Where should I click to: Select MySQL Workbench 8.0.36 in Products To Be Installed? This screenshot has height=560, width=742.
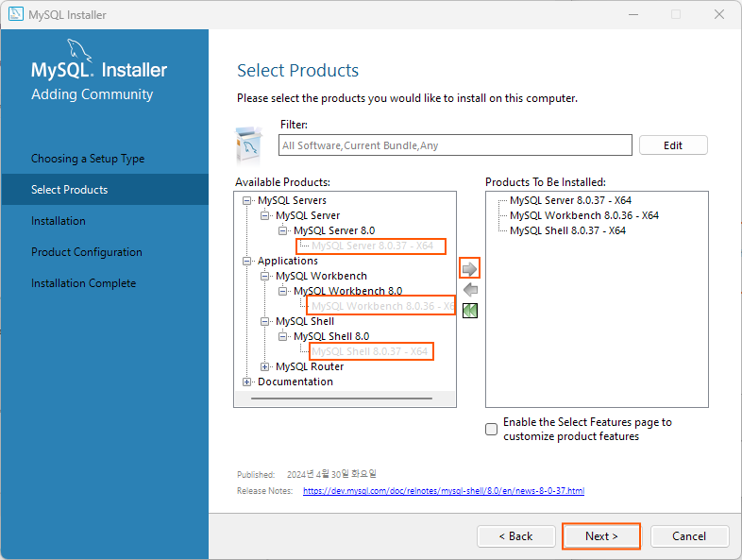[x=584, y=216]
